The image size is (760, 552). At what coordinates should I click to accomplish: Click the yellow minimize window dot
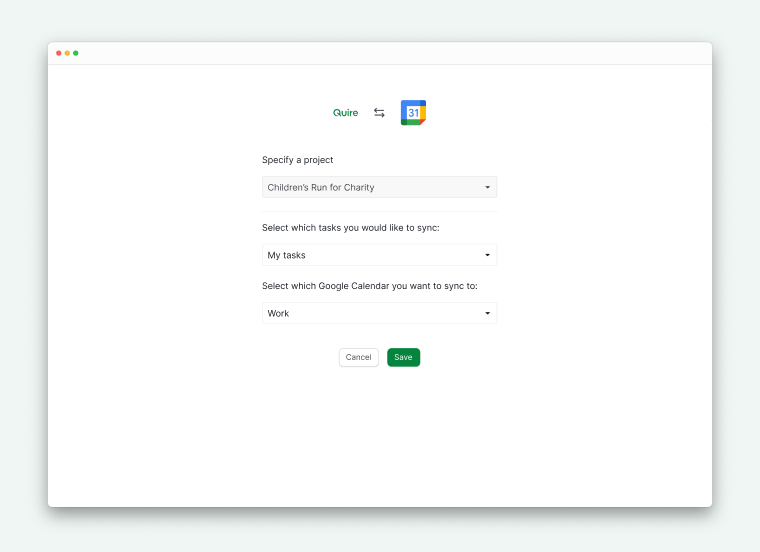[x=67, y=53]
